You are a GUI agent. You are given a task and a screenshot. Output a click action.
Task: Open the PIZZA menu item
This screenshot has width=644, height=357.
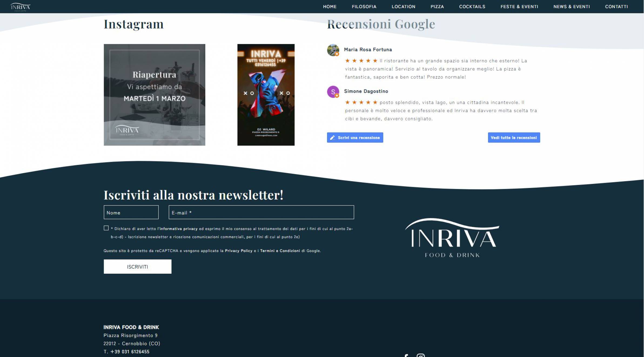437,6
